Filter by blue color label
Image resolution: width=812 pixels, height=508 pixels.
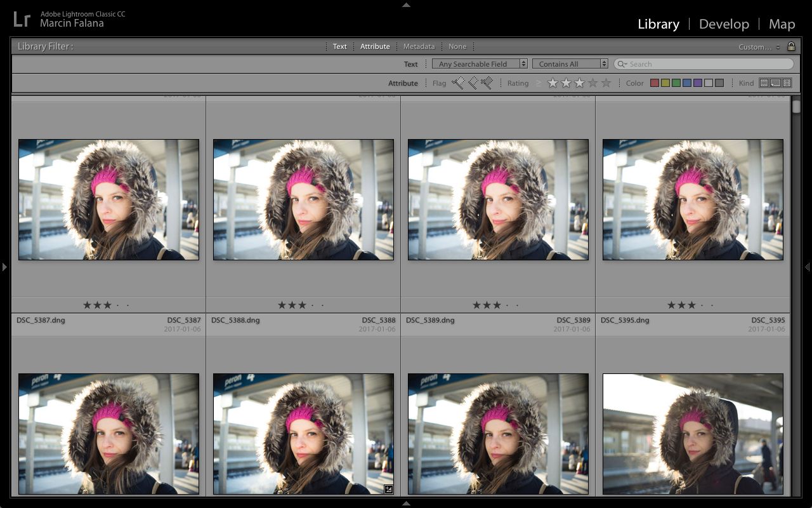(687, 83)
